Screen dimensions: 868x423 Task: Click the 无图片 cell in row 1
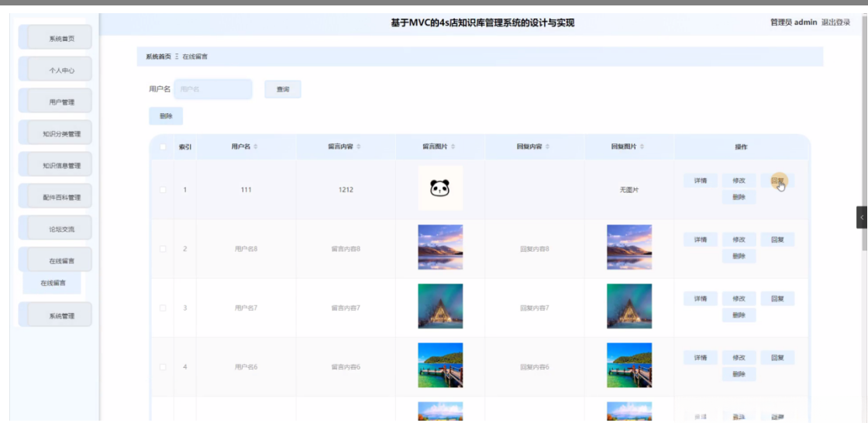[629, 189]
